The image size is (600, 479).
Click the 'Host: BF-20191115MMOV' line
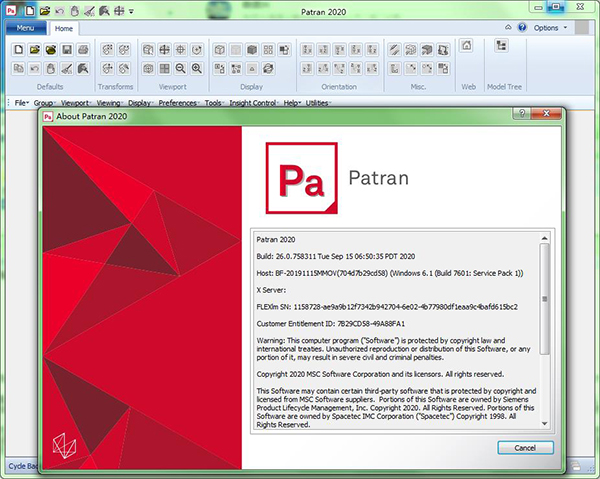[390, 273]
